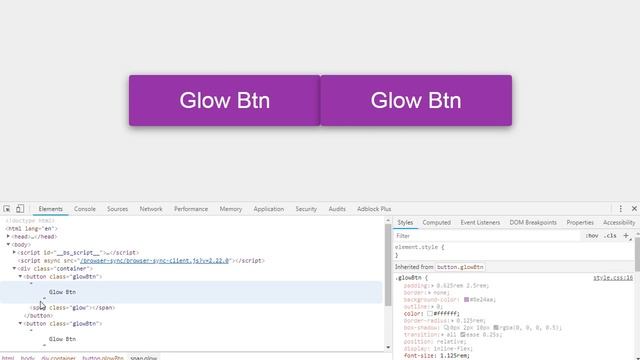Select the html lang="en" DOM node

click(x=31, y=229)
